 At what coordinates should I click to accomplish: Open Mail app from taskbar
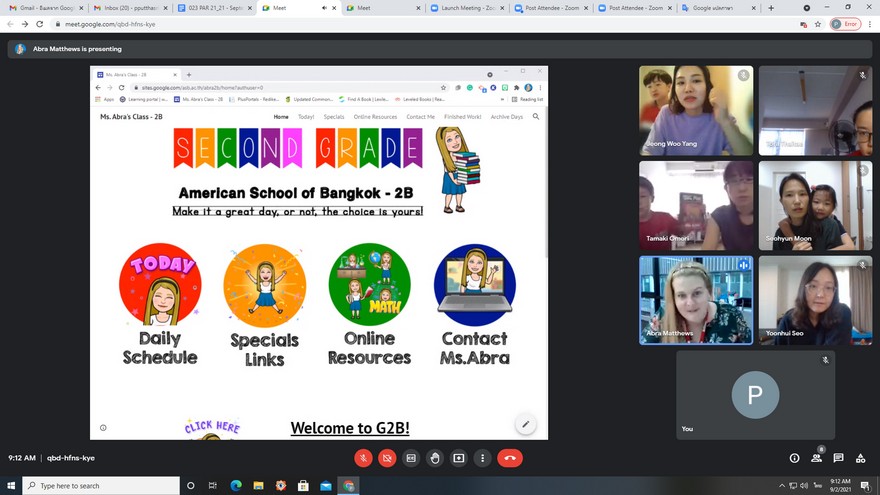[x=326, y=485]
